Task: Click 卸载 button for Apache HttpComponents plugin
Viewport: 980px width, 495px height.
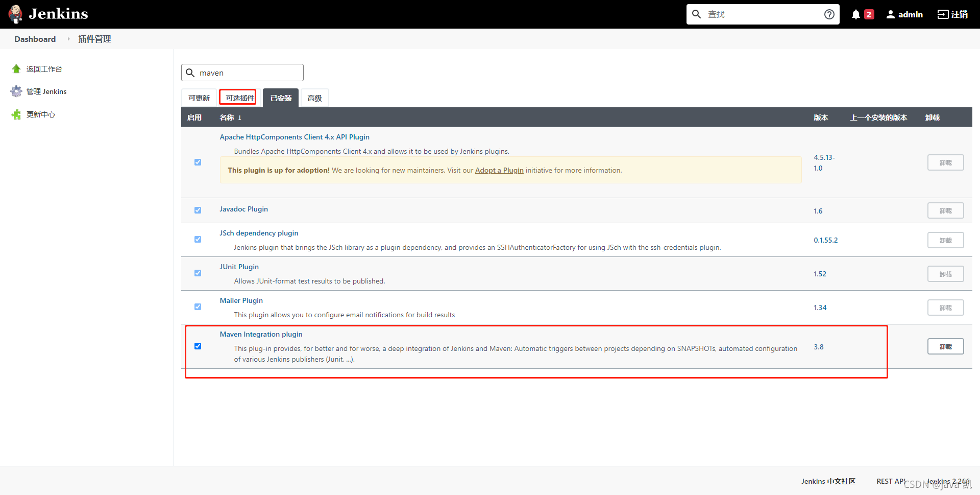Action: click(x=945, y=162)
